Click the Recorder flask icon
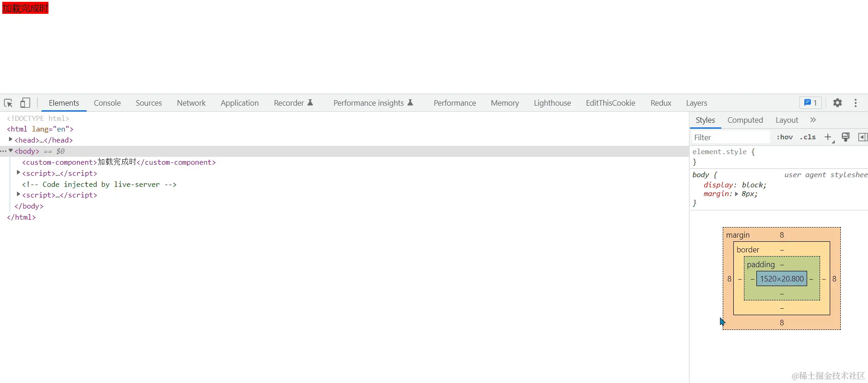Image resolution: width=868 pixels, height=383 pixels. click(x=310, y=102)
